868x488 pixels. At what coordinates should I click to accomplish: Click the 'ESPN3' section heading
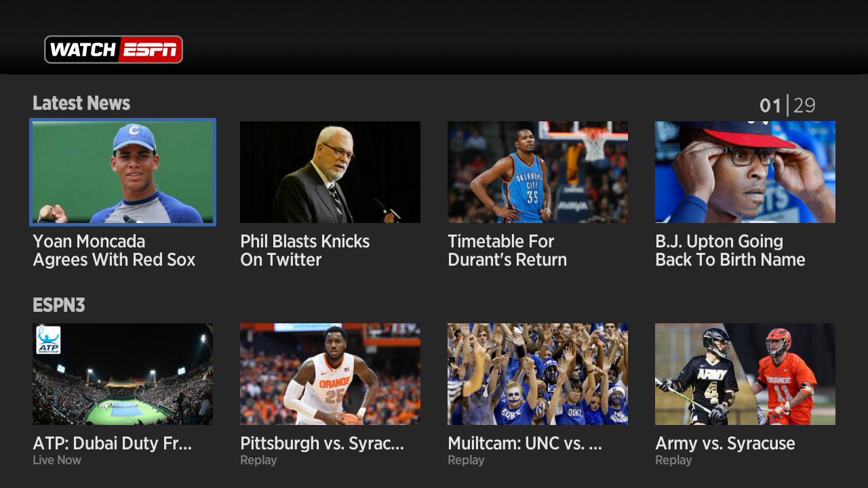coord(59,305)
